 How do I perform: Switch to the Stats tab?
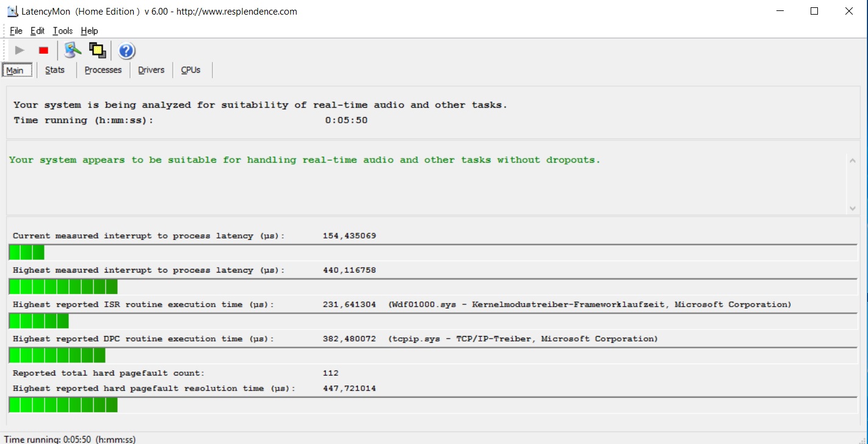pyautogui.click(x=55, y=70)
